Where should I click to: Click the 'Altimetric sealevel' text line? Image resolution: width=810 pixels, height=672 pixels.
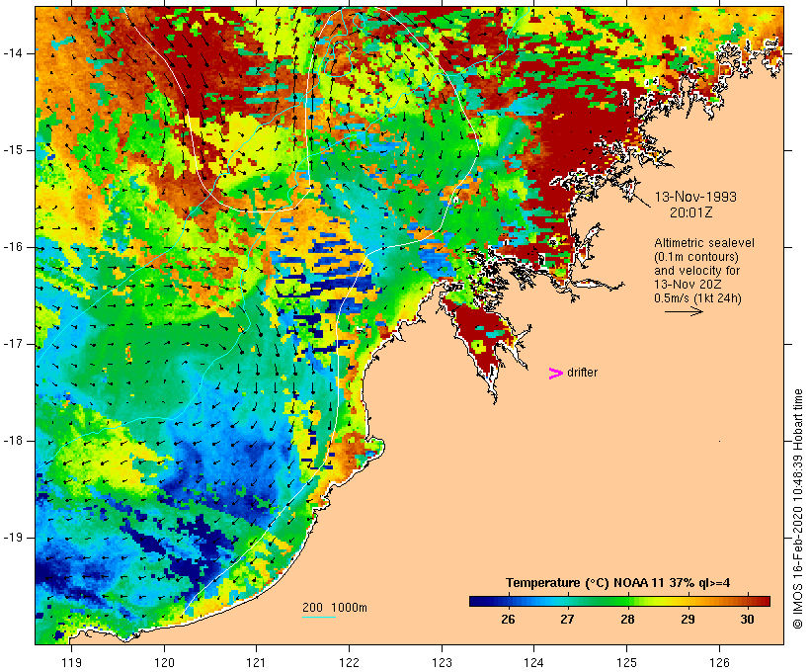pos(704,243)
